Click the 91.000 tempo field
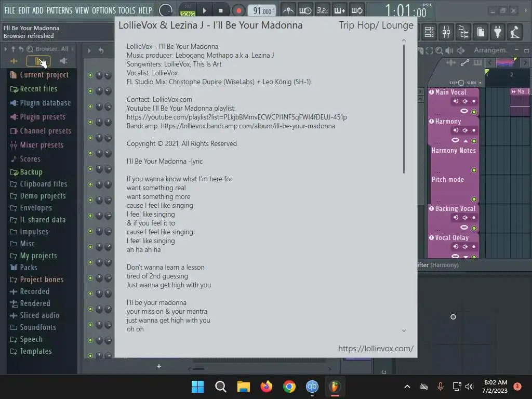532x399 pixels. point(262,11)
